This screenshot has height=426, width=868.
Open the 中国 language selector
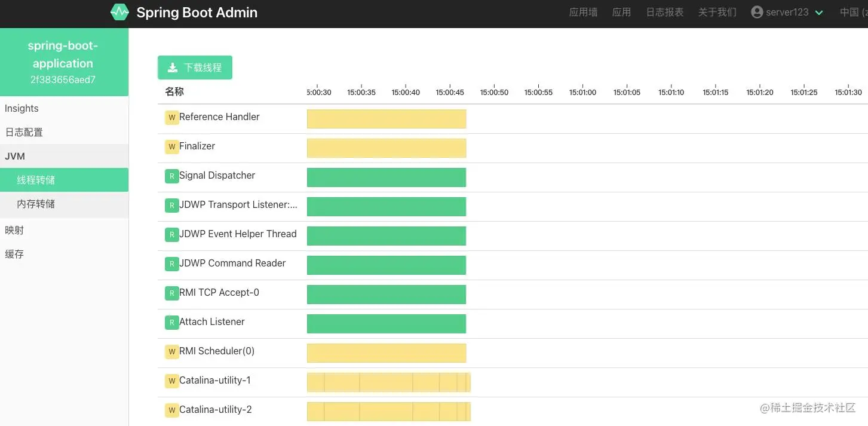click(853, 12)
